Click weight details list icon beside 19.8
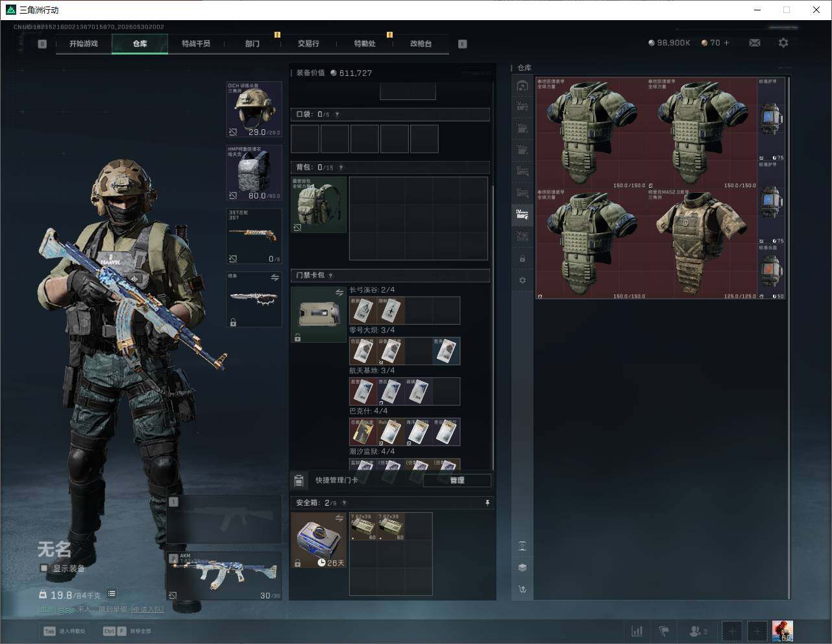Viewport: 832px width, 644px height. point(112,594)
